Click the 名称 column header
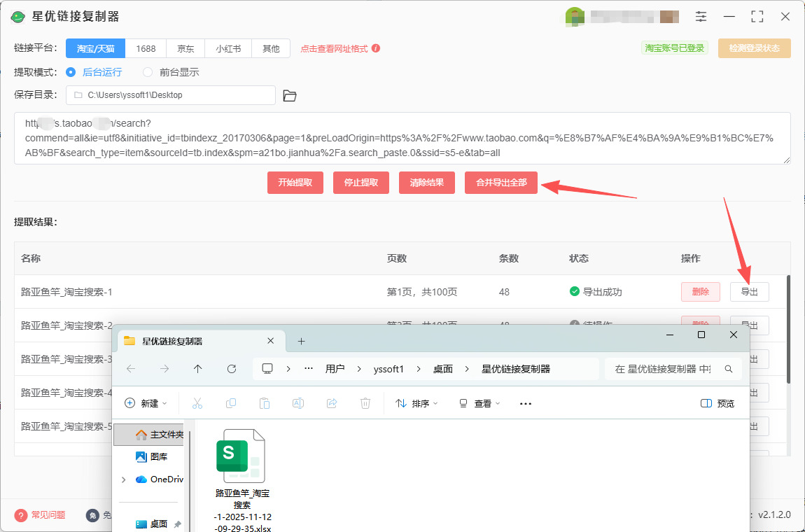 [31, 258]
